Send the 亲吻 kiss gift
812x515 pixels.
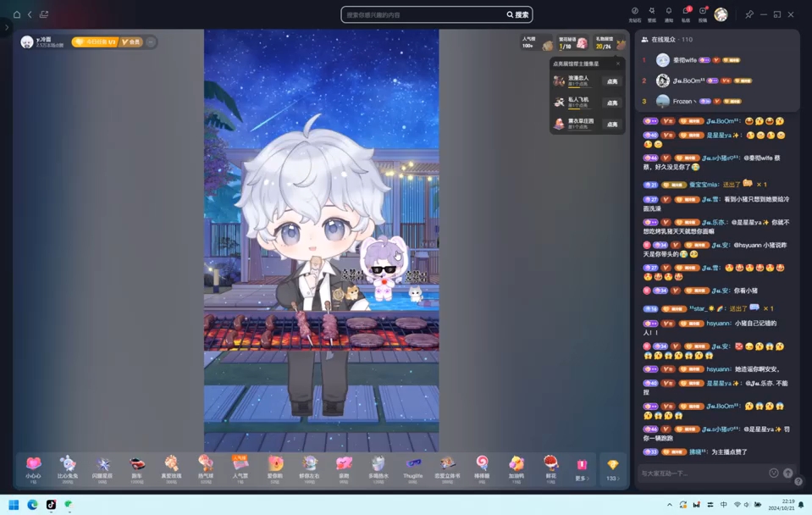(344, 469)
